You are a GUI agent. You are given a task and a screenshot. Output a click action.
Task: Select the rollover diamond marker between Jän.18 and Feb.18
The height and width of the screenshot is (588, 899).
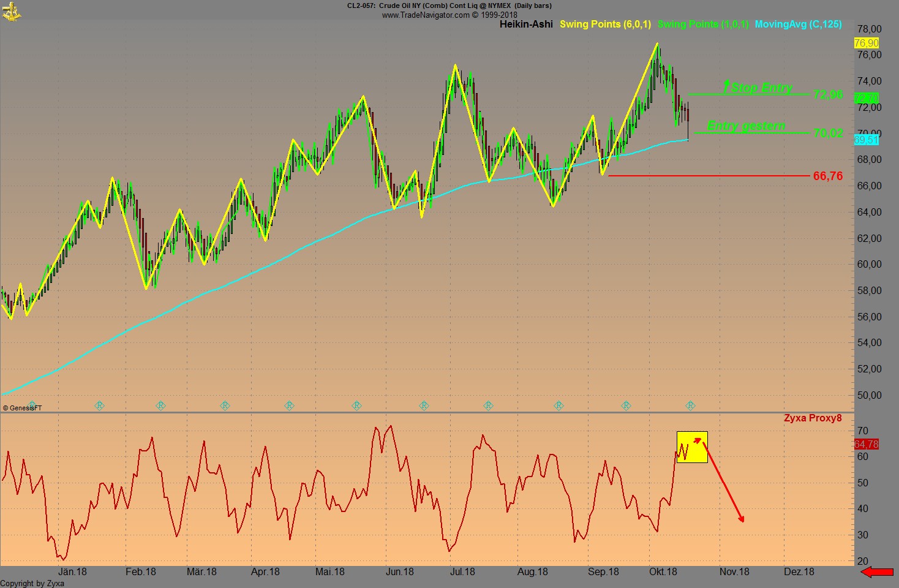(99, 405)
